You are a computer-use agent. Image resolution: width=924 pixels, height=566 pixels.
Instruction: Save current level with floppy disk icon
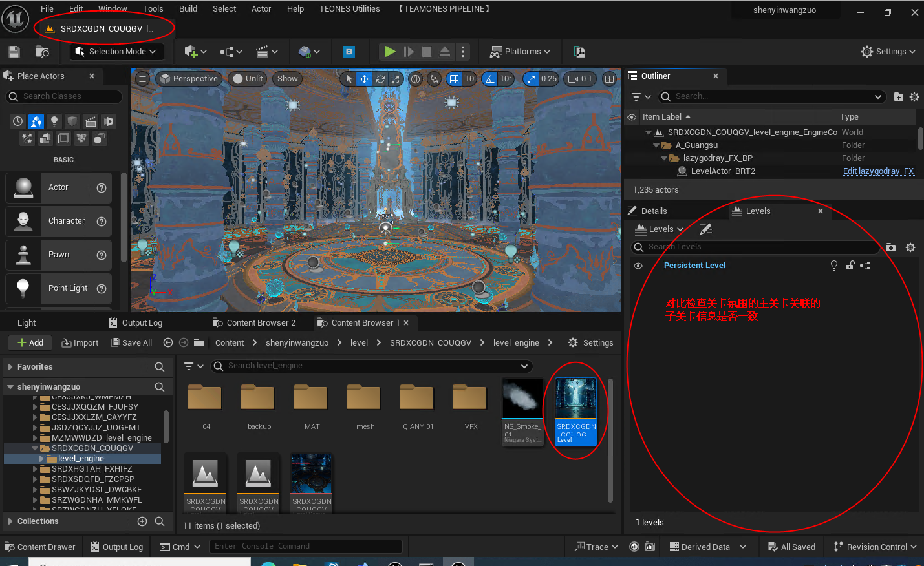click(14, 52)
